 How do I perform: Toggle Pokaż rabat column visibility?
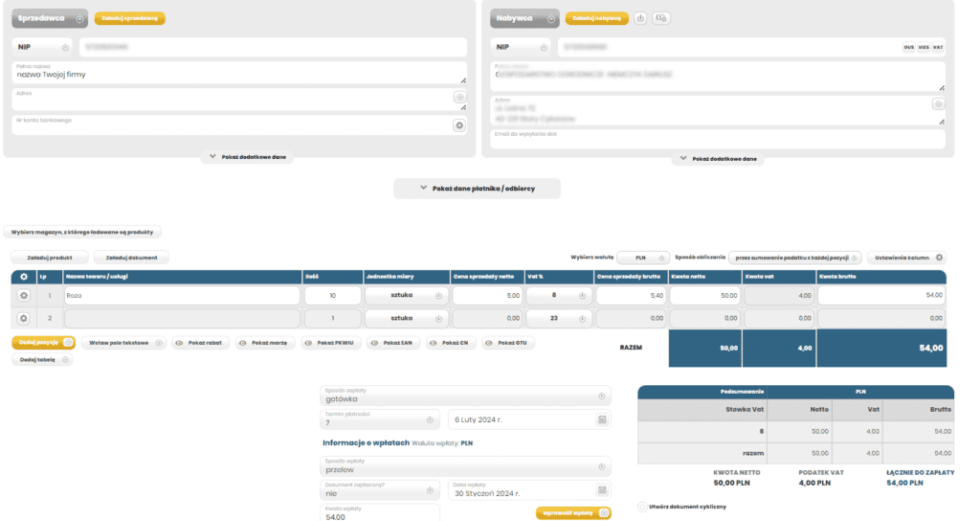click(x=202, y=342)
